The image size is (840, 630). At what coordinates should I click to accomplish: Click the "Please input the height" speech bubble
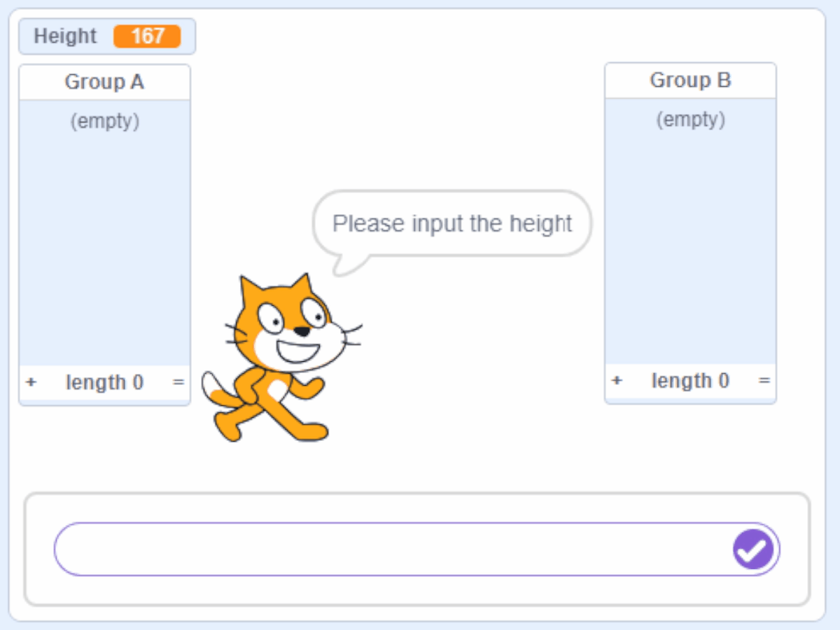451,224
